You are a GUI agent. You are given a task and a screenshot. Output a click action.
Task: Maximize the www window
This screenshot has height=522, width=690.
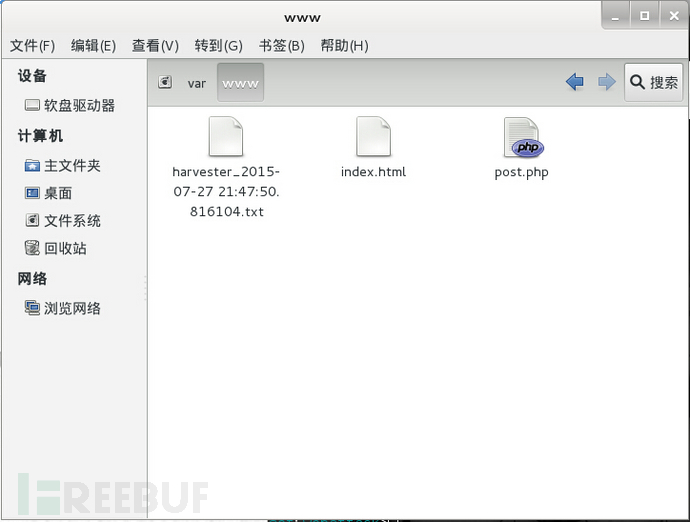(x=644, y=16)
